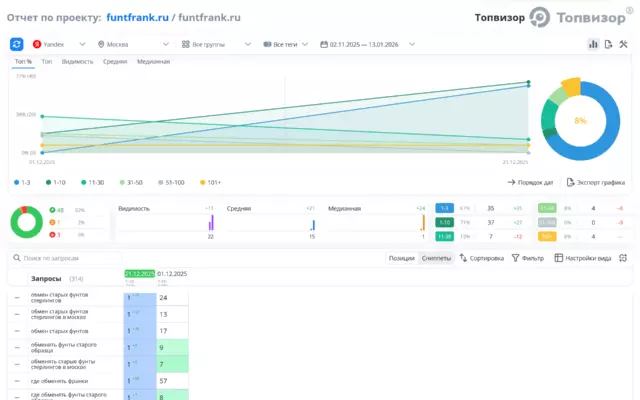
Task: Click the blue 1-3 range badge
Action: click(x=444, y=208)
